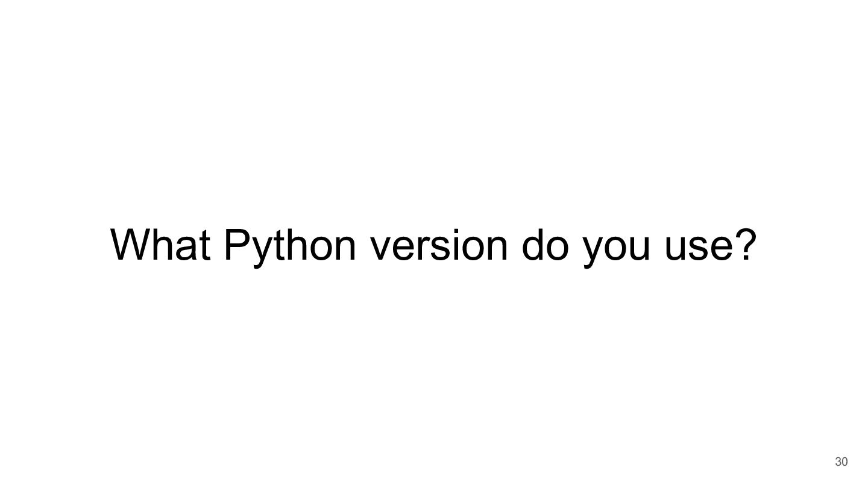Screen dimensions: 868x488
Task: Click the word "use" in the title
Action: pos(699,248)
